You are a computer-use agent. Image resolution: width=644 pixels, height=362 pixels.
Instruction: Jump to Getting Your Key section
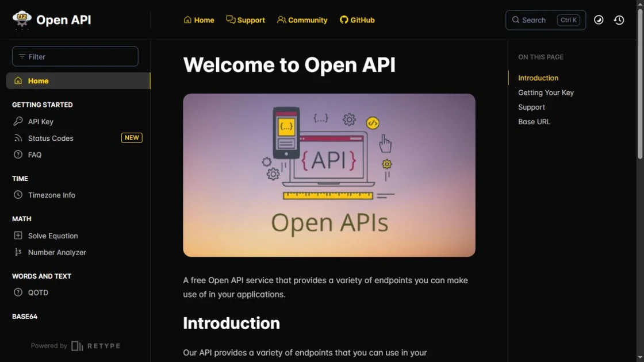[x=546, y=93]
